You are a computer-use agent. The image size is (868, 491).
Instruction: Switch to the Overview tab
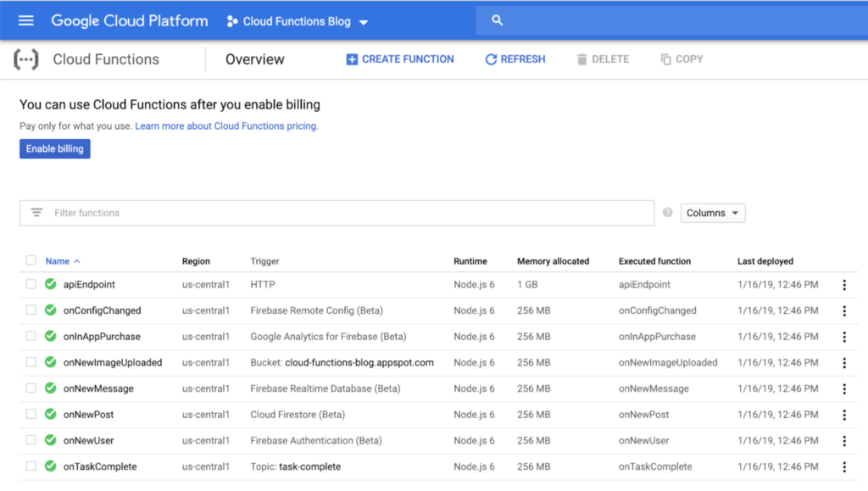[x=254, y=59]
